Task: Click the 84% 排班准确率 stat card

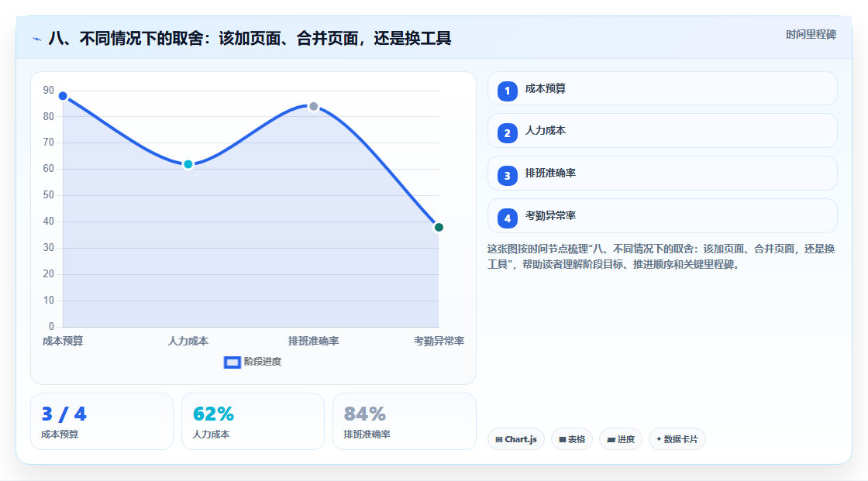Action: [404, 422]
